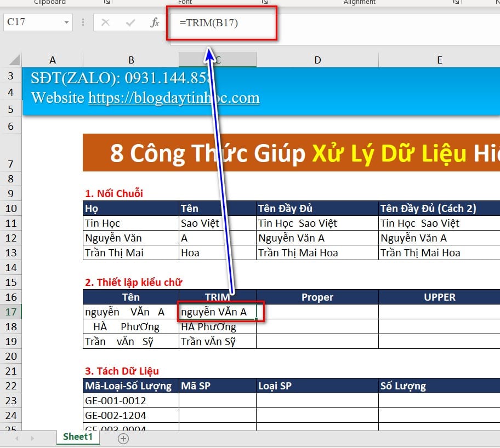Image resolution: width=500 pixels, height=448 pixels.
Task: Click the '1. Nối Chuỗi' section title
Action: [x=114, y=193]
